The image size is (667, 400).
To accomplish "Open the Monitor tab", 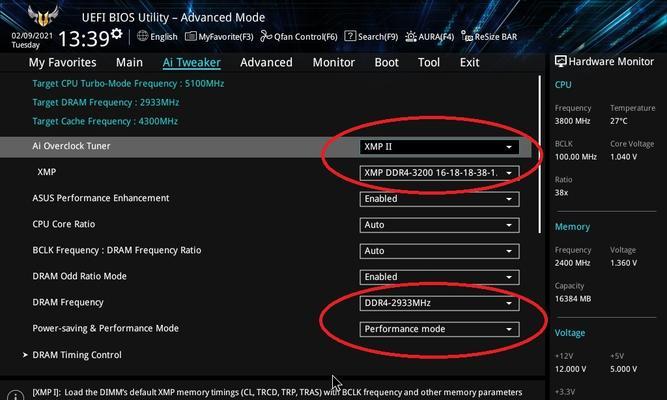I will 334,63.
